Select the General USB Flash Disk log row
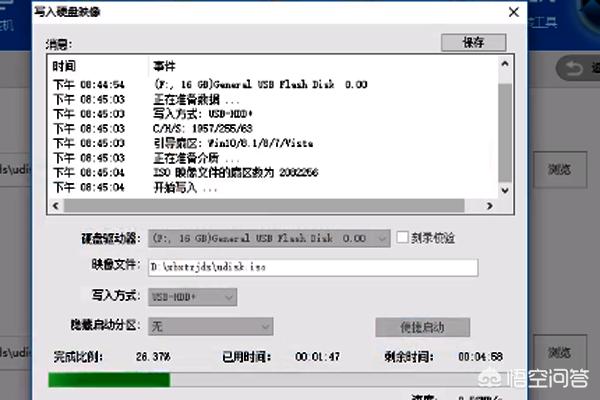The height and width of the screenshot is (400, 600). click(x=274, y=85)
